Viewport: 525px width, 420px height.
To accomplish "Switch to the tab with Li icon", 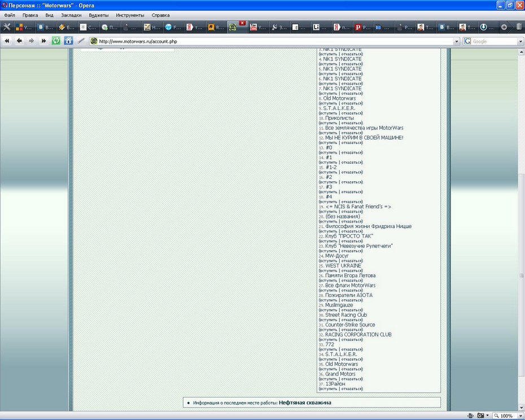I will 320,28.
